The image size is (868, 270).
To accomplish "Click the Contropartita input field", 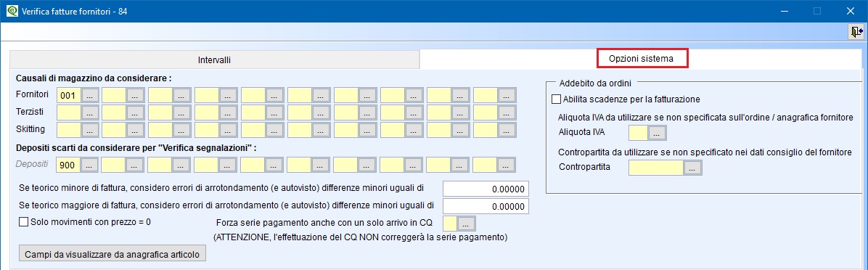I will click(656, 168).
